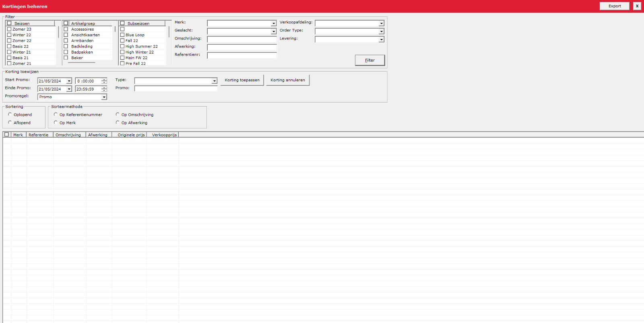644x323 pixels.
Task: Click the Filter button
Action: pyautogui.click(x=370, y=60)
